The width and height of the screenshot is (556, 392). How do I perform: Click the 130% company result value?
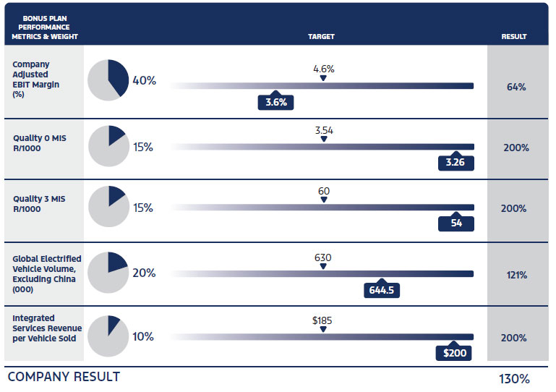click(x=514, y=378)
